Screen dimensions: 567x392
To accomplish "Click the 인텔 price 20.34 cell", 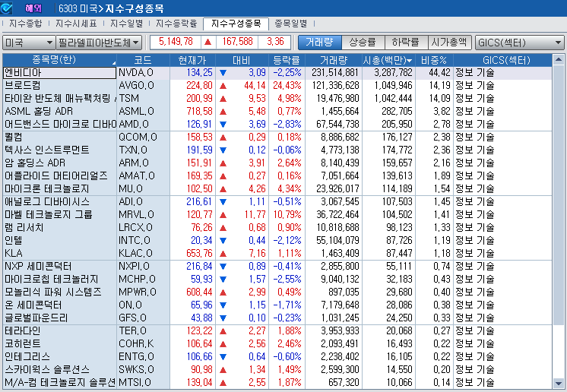I will pyautogui.click(x=192, y=241).
